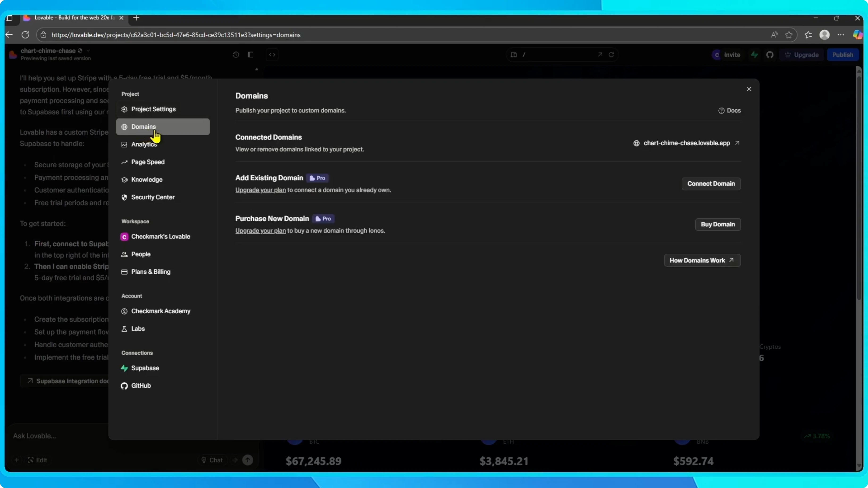
Task: Click the preview route path field
Action: click(558, 54)
